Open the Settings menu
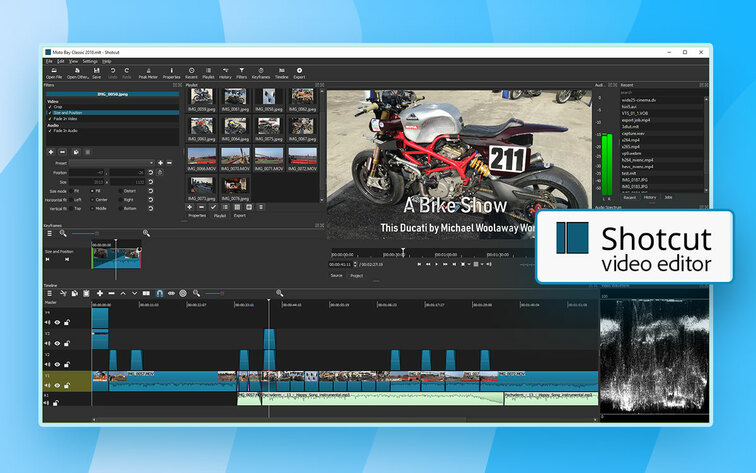This screenshot has width=756, height=473. (x=90, y=61)
